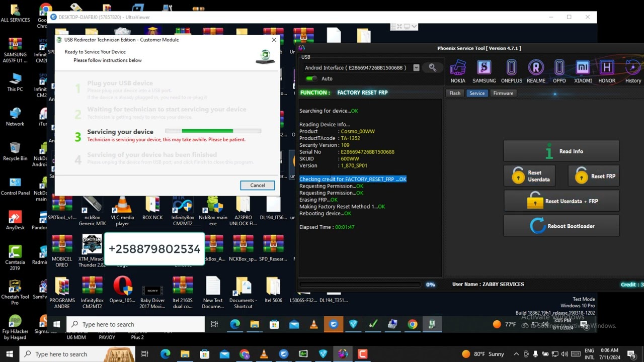The image size is (644, 362).
Task: Switch to the Firmware tab
Action: [503, 93]
